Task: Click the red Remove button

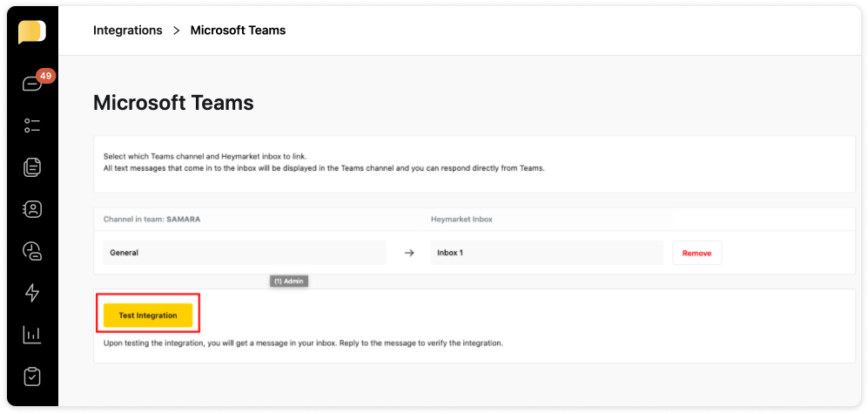Action: coord(697,253)
